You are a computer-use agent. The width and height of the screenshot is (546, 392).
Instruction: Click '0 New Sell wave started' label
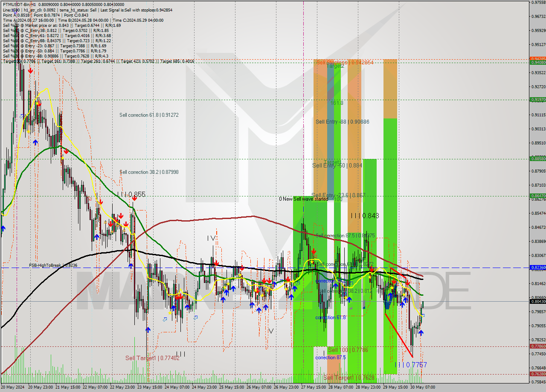[304, 199]
